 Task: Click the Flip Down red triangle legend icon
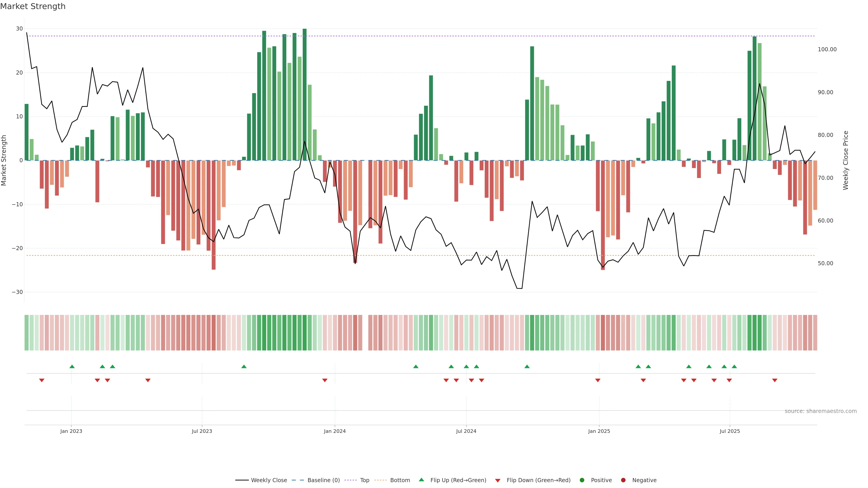click(x=498, y=480)
